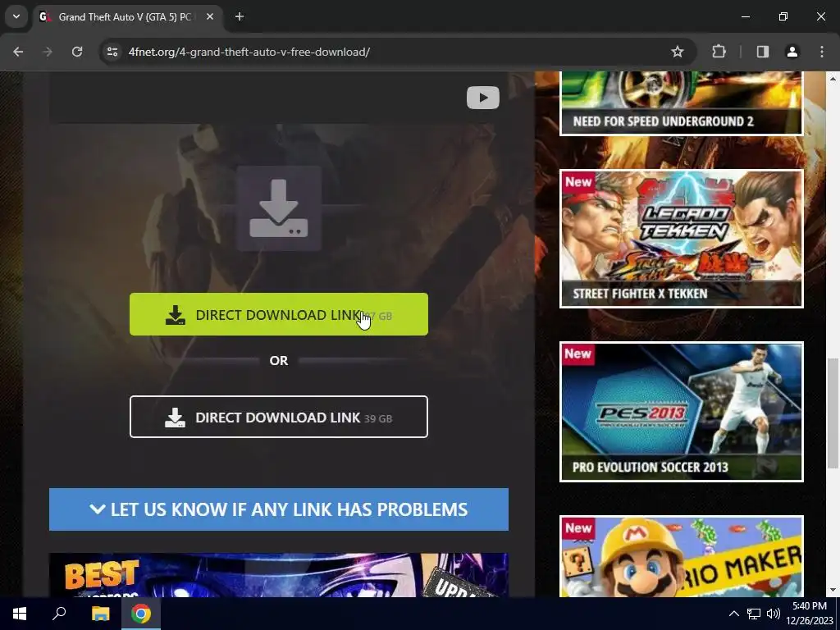Click the address bar URL
840x630 pixels.
point(249,52)
